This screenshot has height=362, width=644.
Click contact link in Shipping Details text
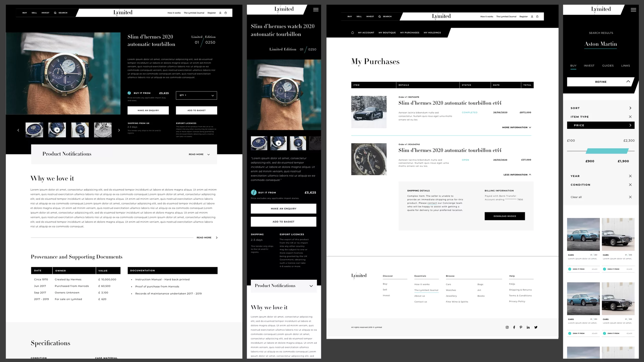coord(432,203)
